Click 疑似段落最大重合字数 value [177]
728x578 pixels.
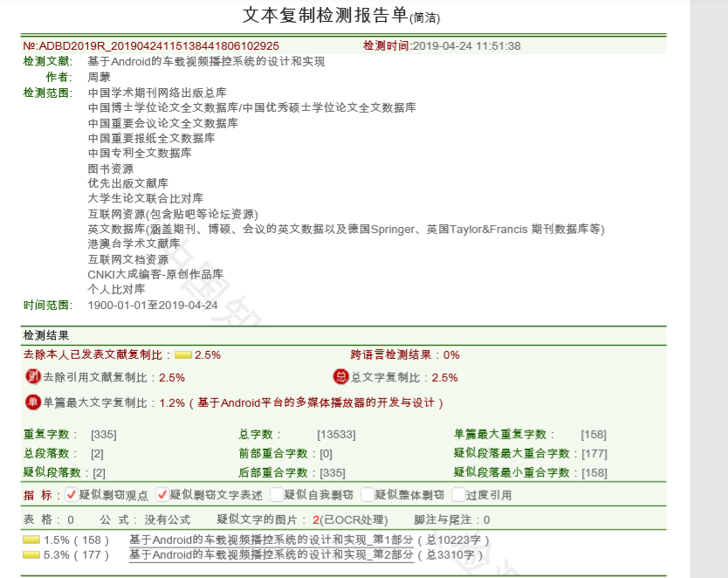594,454
